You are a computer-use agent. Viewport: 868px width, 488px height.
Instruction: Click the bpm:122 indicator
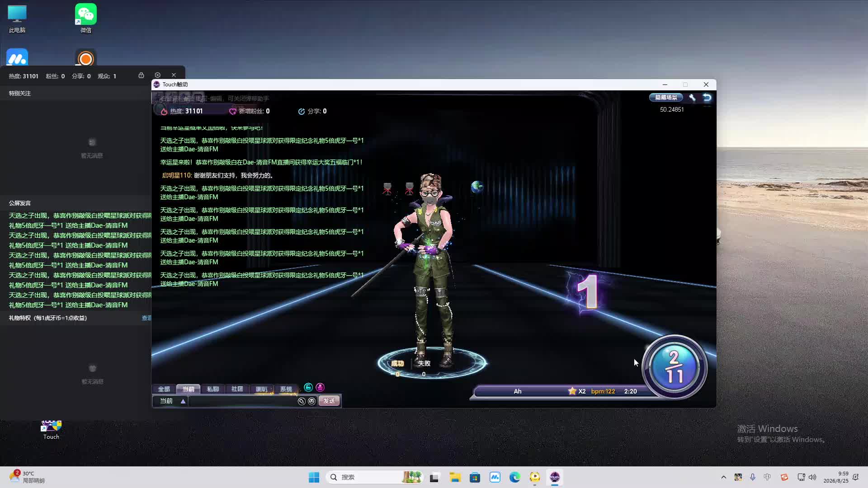[603, 391]
